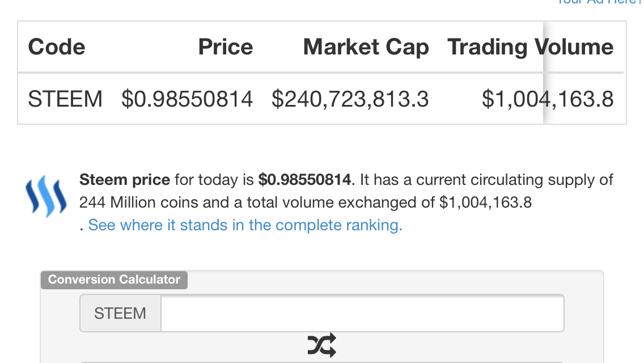Select the $240,723,813.3 market cap cell

coord(350,99)
